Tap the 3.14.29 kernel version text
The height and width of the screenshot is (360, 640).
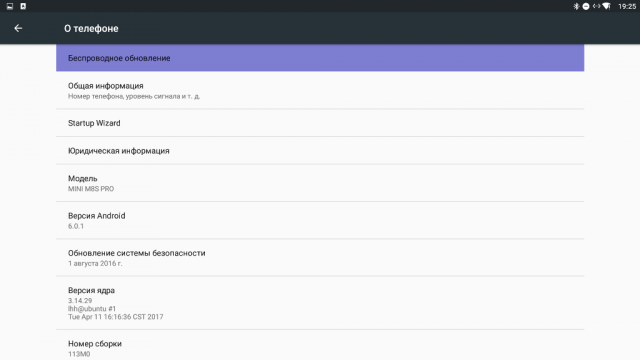coord(80,300)
